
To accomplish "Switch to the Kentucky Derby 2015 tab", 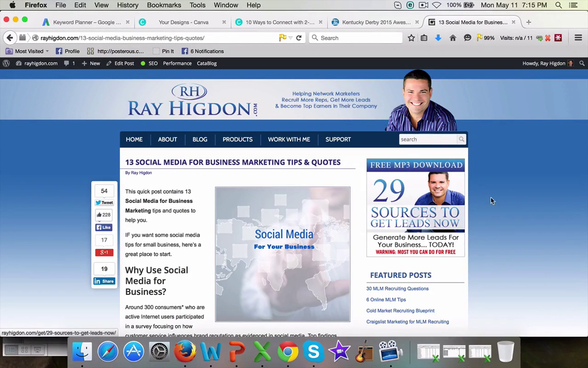I will pyautogui.click(x=376, y=22).
